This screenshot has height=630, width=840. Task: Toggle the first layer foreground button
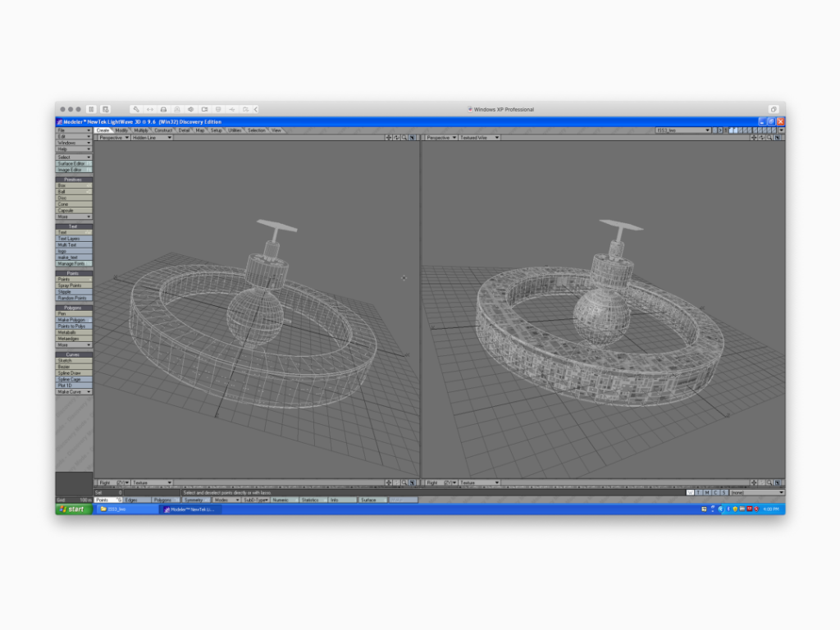tap(731, 130)
